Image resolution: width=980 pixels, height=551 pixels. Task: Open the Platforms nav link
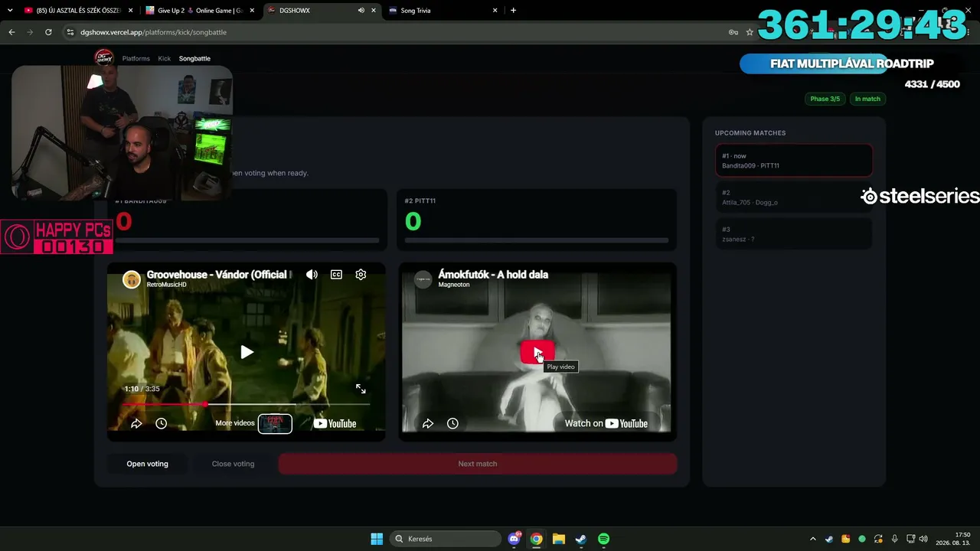click(x=136, y=58)
